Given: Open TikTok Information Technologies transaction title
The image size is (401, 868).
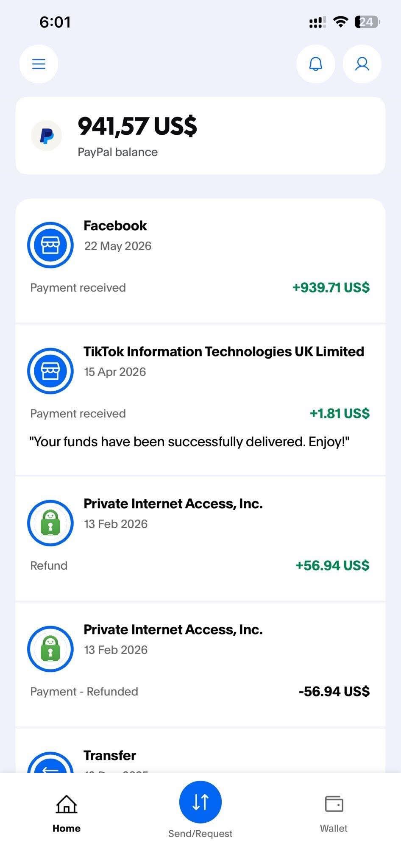Looking at the screenshot, I should [x=224, y=351].
